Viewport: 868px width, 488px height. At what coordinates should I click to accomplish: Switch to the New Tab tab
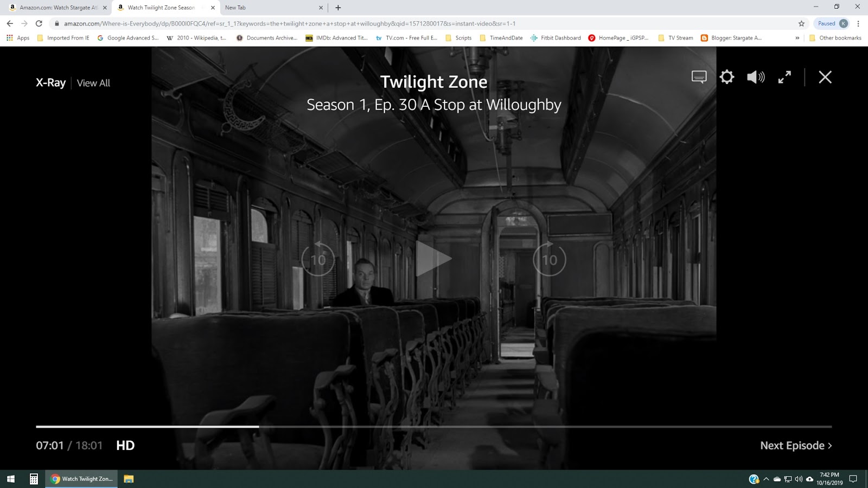271,8
